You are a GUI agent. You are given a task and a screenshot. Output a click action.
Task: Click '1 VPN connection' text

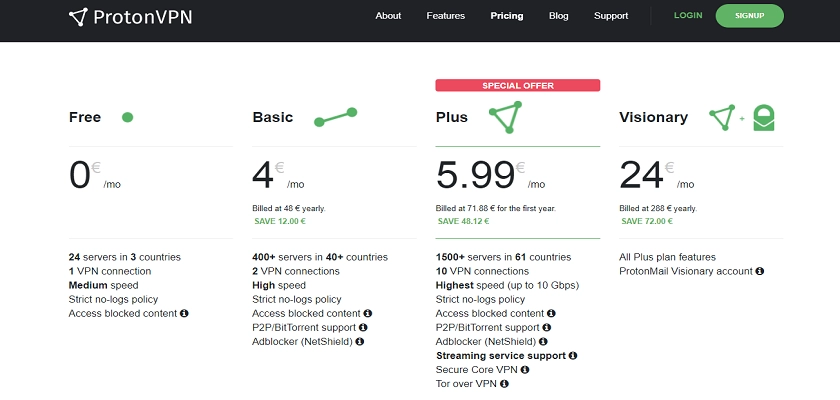coord(110,271)
